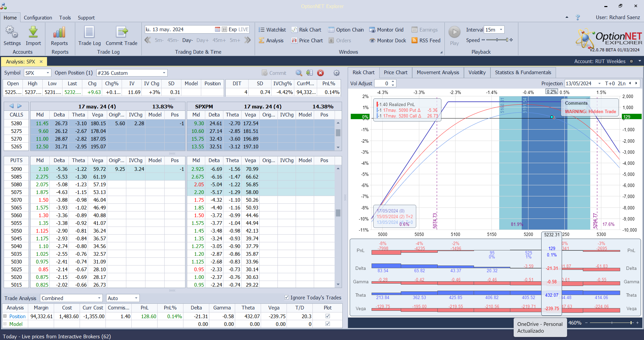
Task: Toggle Ignore Today's Trades checkbox
Action: (x=287, y=297)
